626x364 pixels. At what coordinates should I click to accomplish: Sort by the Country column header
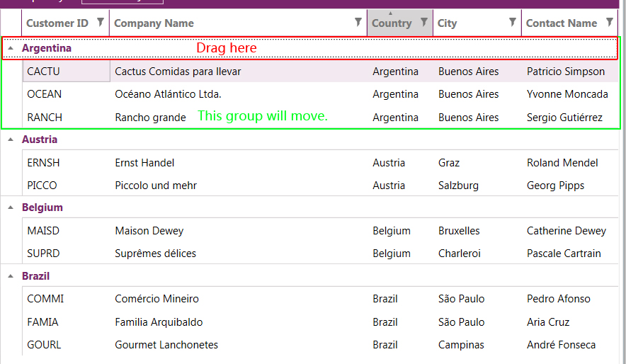coord(392,23)
